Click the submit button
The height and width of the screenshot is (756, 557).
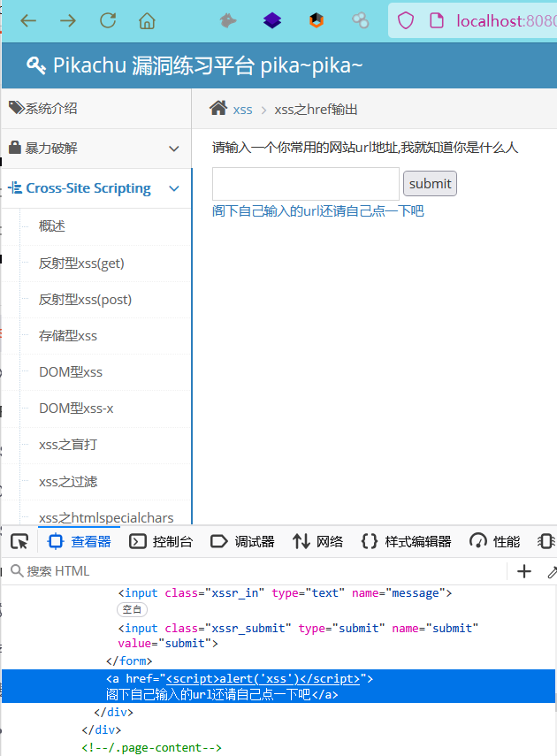[x=430, y=184]
